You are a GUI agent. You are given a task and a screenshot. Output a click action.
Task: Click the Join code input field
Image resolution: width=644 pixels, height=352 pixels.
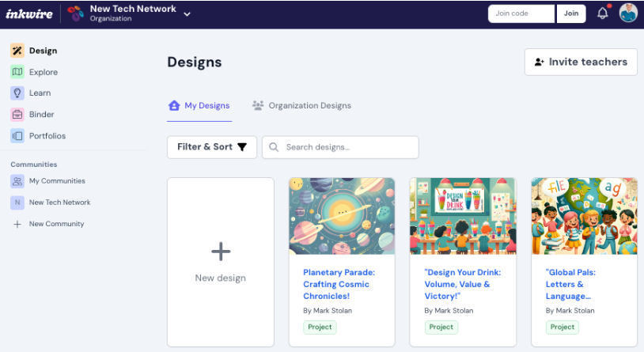tap(521, 13)
